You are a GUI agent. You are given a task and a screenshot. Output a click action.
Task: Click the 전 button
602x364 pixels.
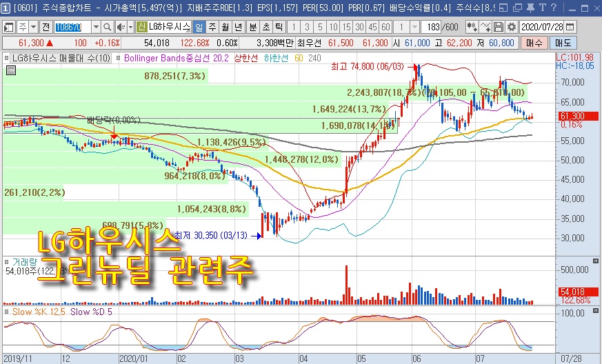(46, 28)
